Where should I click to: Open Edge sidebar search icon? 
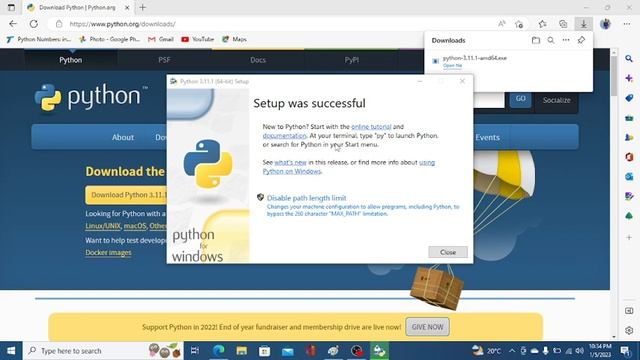(629, 59)
